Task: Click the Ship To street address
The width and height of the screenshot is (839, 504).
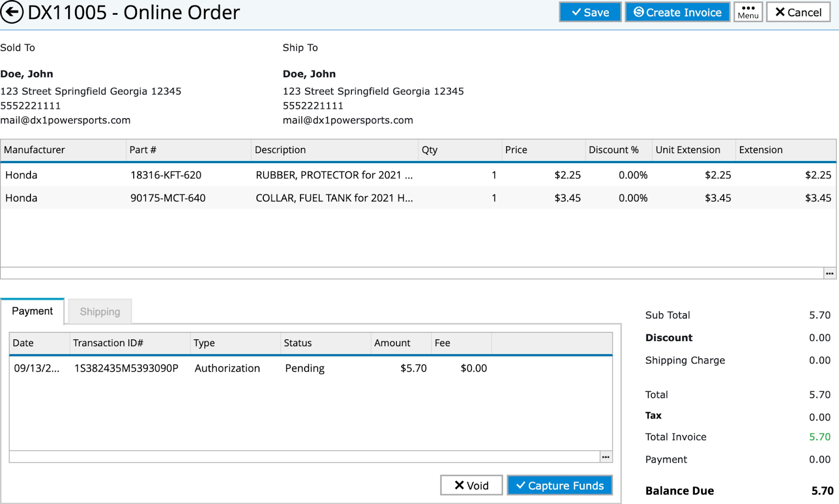Action: coord(373,91)
